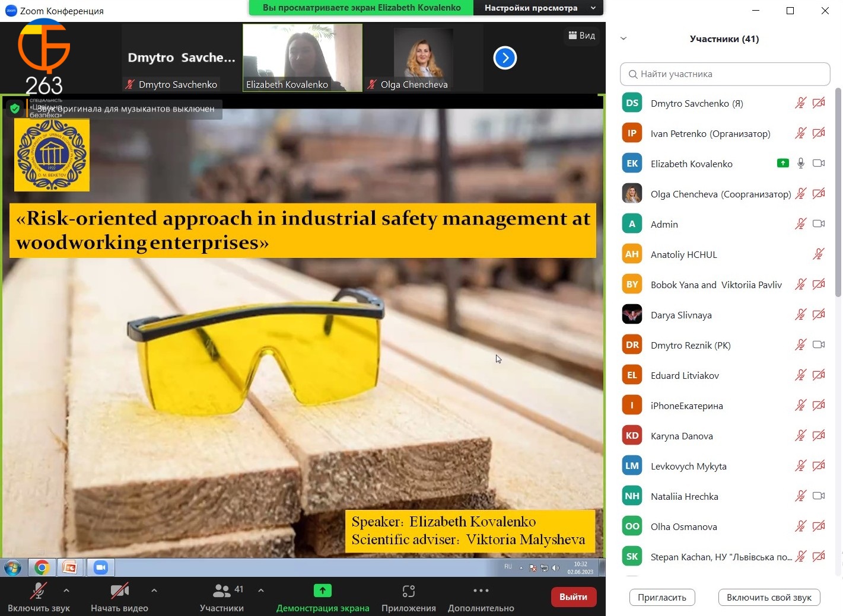Click inside the Найти участника search field

click(x=725, y=74)
